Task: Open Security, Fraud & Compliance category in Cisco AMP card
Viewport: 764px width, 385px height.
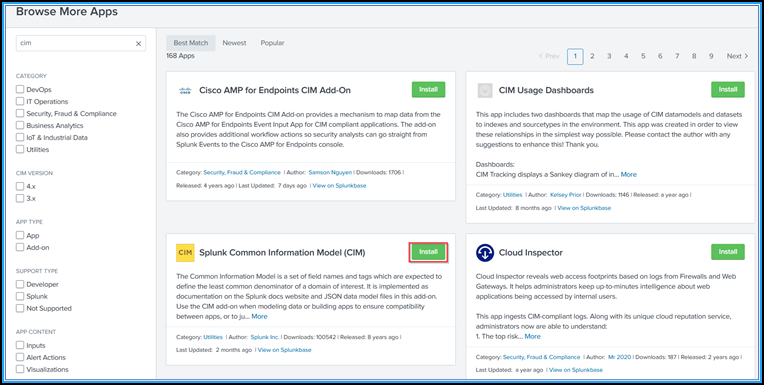Action: pyautogui.click(x=242, y=173)
